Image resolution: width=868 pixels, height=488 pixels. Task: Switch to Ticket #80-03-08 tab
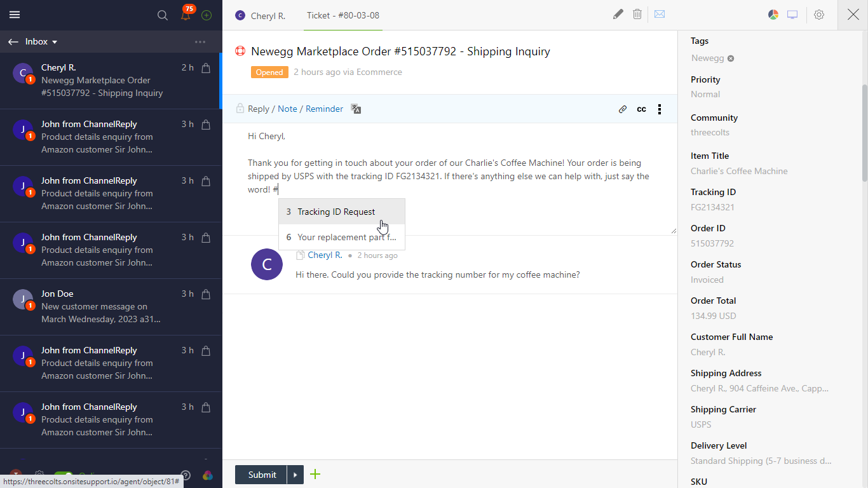click(x=343, y=15)
